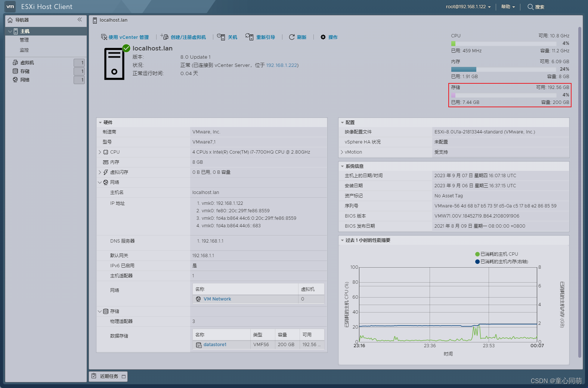Click the vm logo icon
The height and width of the screenshot is (388, 588).
coord(10,6)
